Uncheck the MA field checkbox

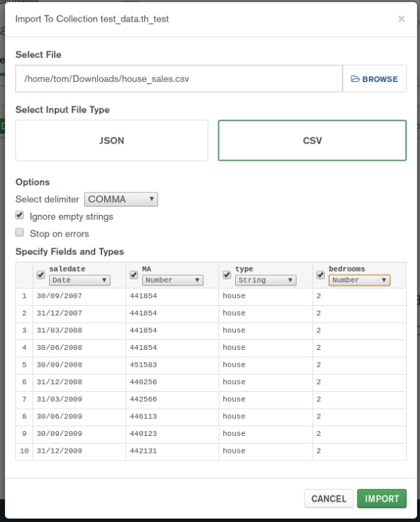pos(134,275)
